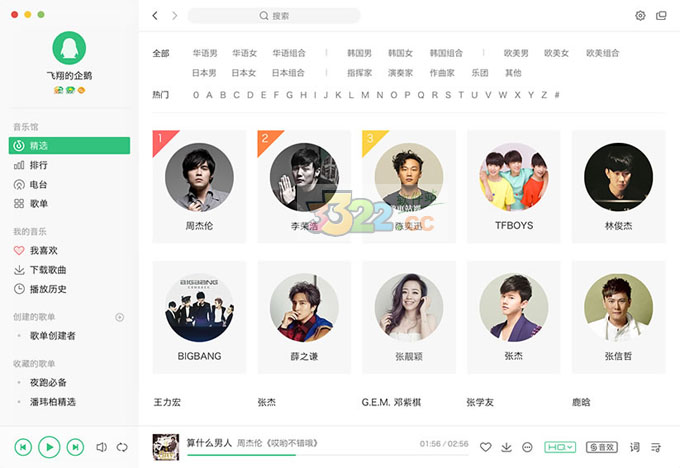
Task: Like the current song with heart icon
Action: point(486,447)
